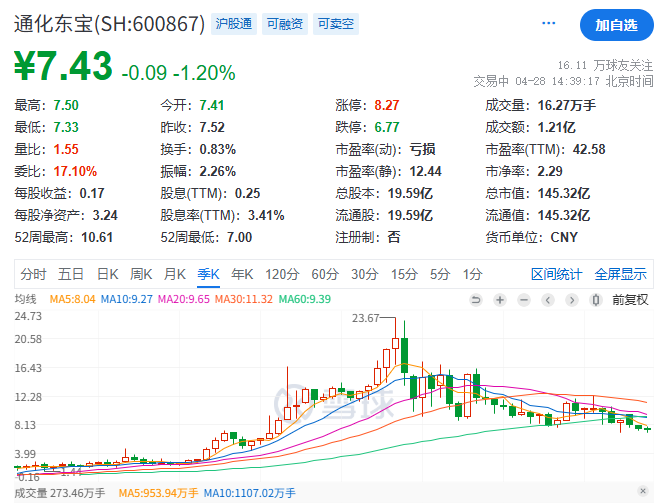The width and height of the screenshot is (669, 503).
Task: Move chart left with the left chevron
Action: click(548, 300)
